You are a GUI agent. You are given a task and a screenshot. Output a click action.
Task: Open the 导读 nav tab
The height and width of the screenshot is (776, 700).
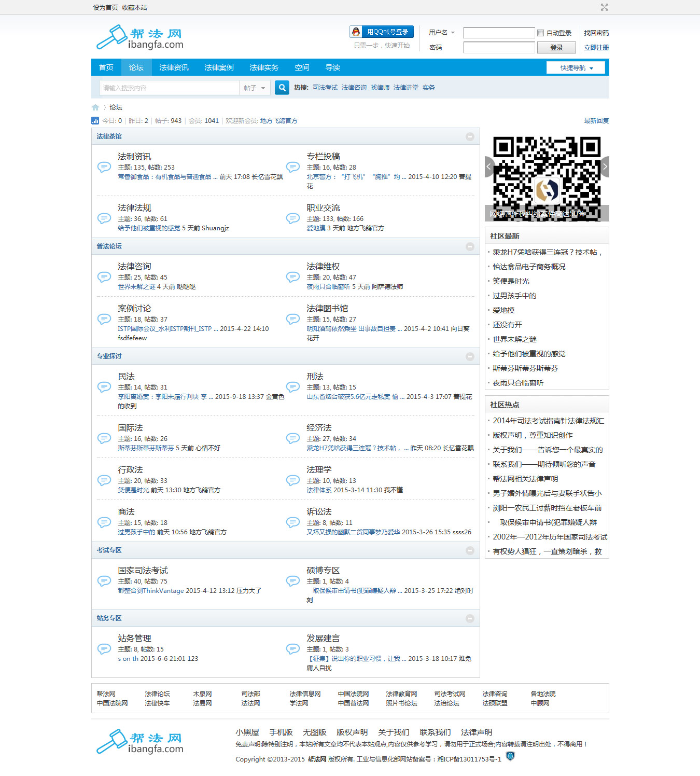(332, 67)
